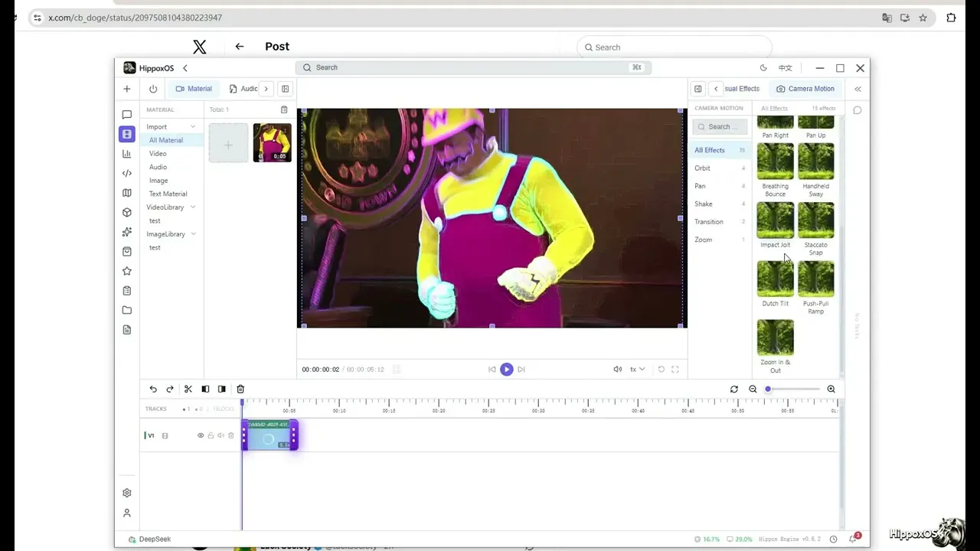Viewport: 980px width, 551px height.
Task: Click the timeline refresh loop icon
Action: (x=734, y=389)
